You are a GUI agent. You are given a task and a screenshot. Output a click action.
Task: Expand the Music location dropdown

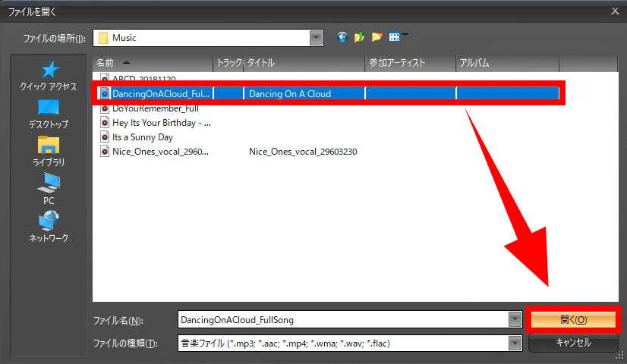point(316,37)
